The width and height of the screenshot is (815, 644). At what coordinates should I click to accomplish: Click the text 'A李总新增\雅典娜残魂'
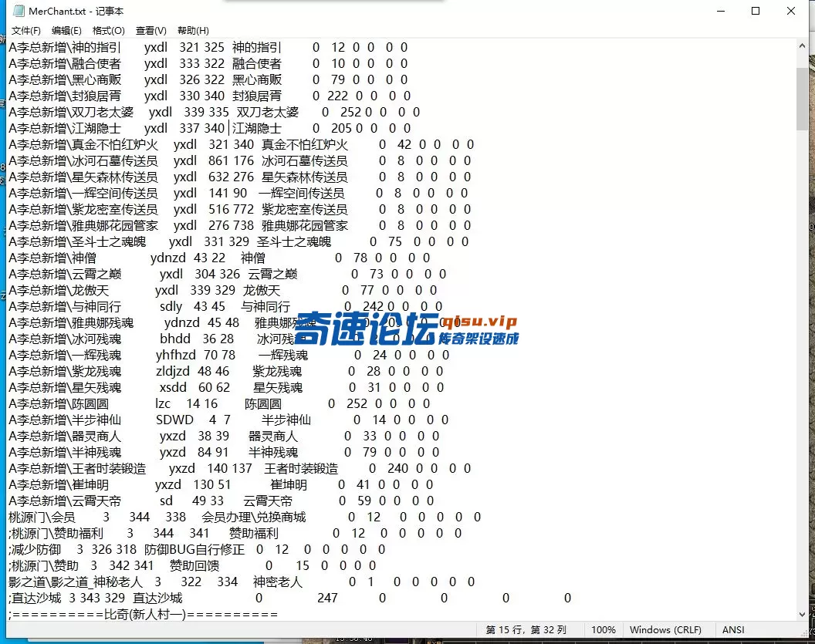tap(71, 322)
